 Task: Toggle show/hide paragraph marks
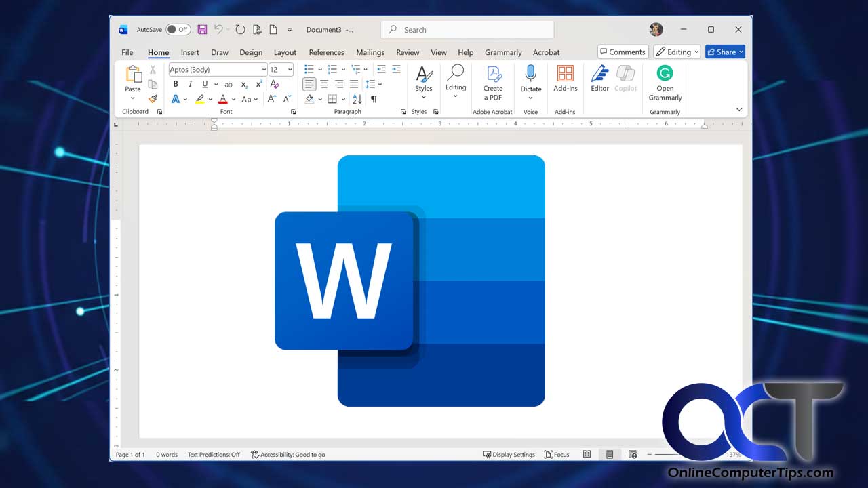(x=373, y=99)
